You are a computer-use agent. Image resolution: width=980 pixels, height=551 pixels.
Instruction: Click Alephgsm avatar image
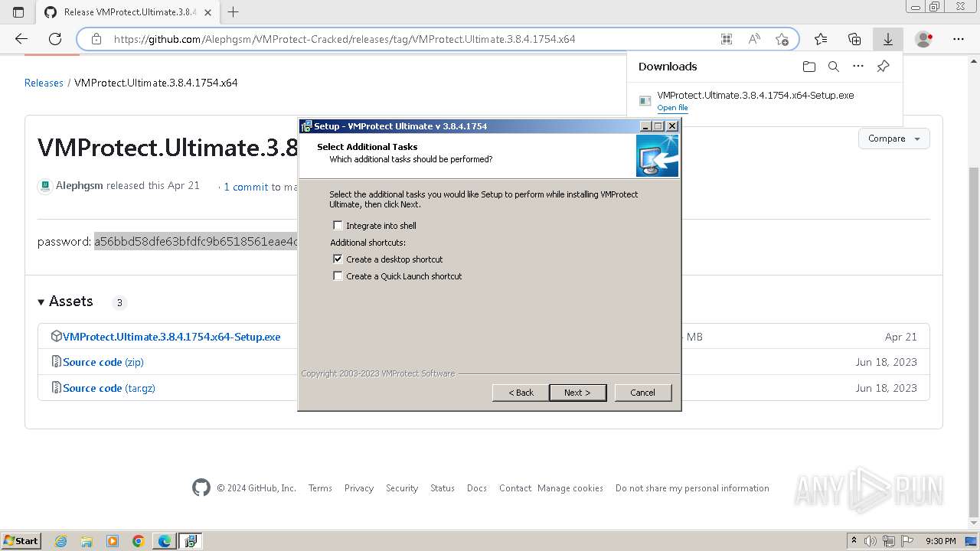(x=45, y=186)
